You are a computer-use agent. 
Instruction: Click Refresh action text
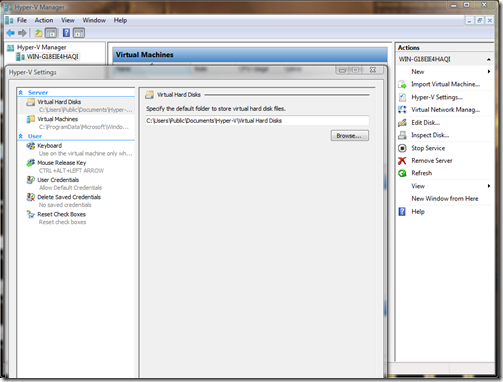click(422, 173)
